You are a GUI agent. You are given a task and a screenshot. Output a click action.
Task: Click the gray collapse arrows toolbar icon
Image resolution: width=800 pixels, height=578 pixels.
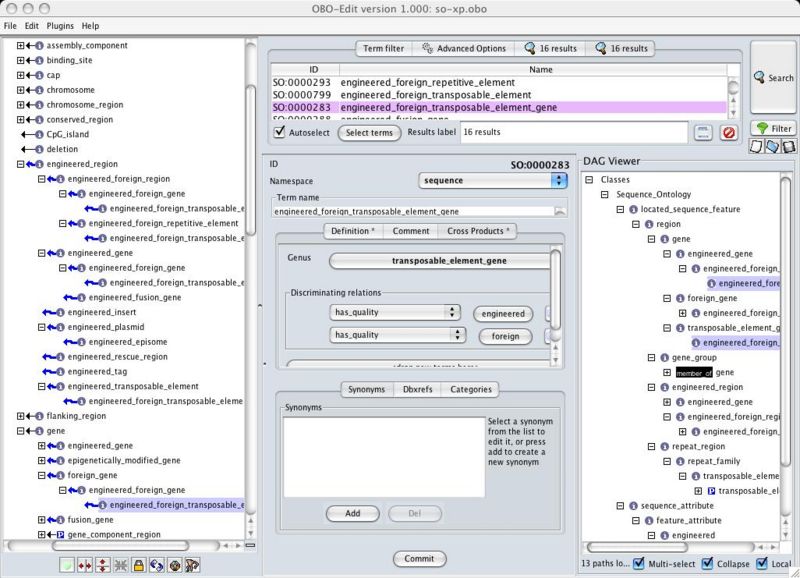[121, 565]
